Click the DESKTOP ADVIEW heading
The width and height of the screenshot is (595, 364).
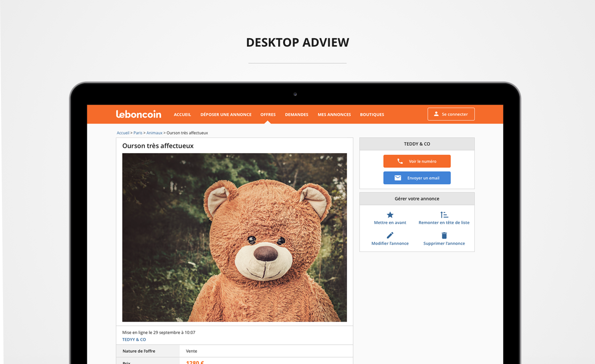297,43
